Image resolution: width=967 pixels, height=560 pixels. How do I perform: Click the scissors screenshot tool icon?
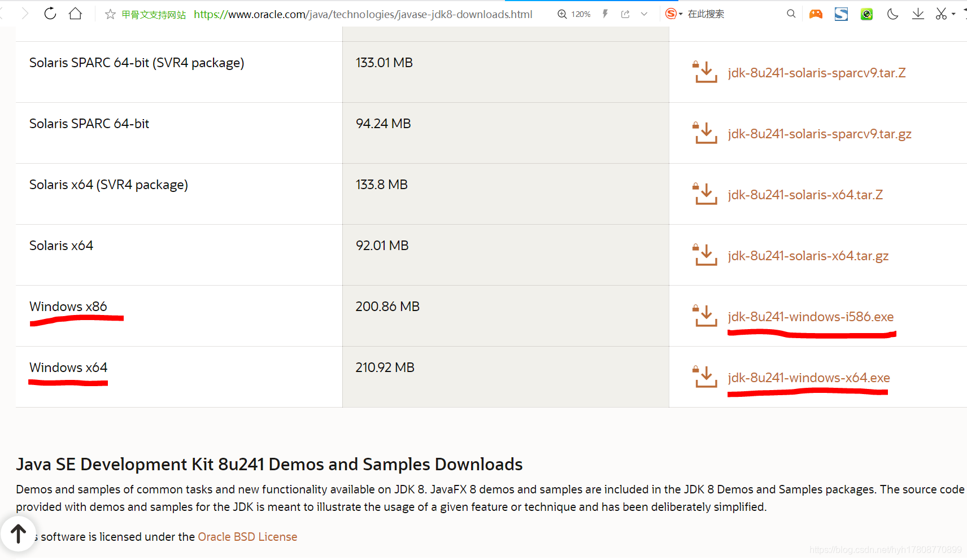pyautogui.click(x=941, y=14)
